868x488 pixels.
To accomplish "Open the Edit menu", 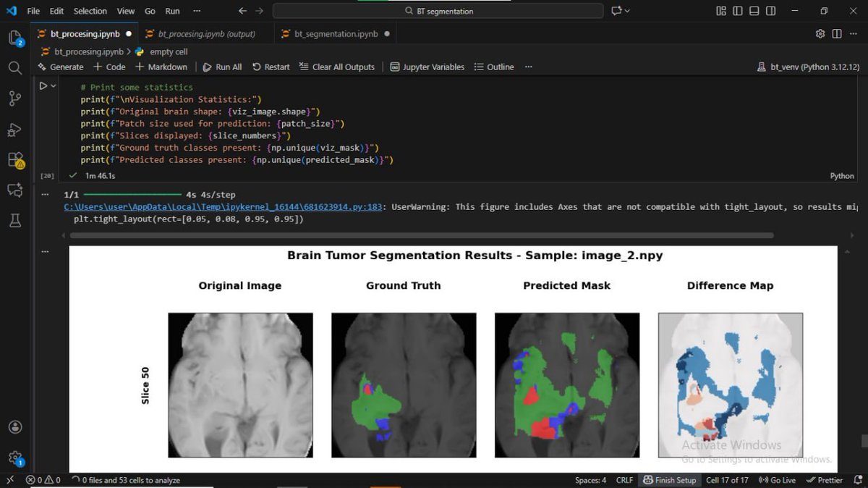I will [57, 11].
